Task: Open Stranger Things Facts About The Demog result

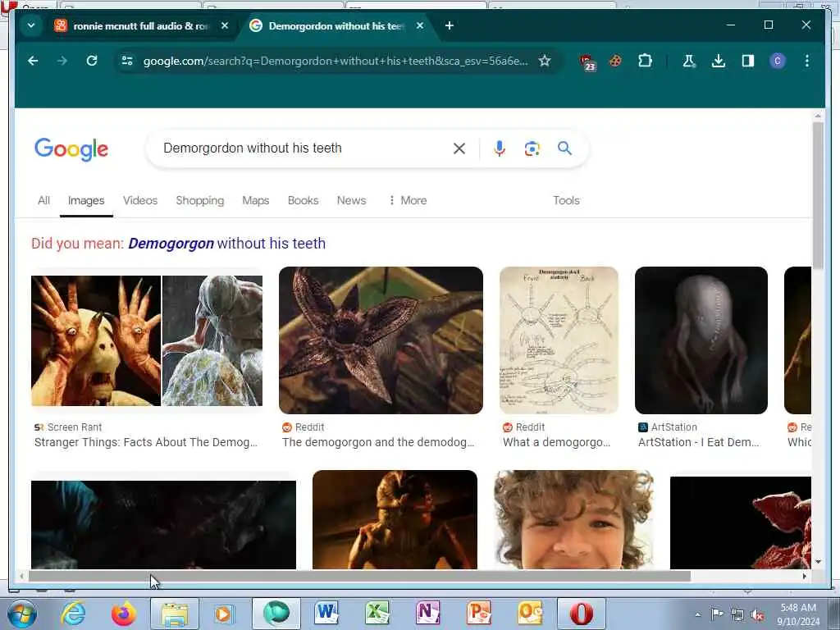Action: (x=146, y=442)
